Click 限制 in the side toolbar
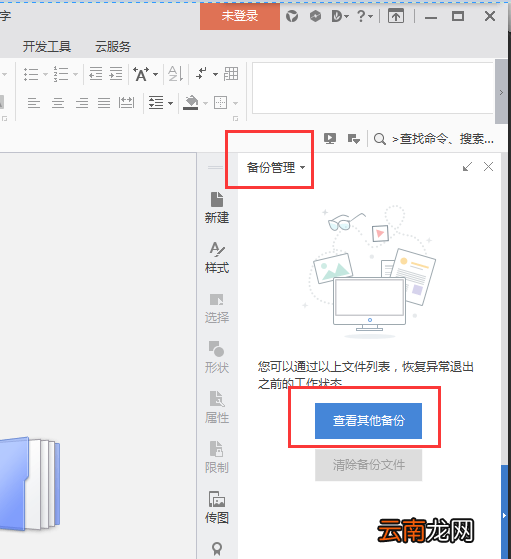The height and width of the screenshot is (559, 511). pyautogui.click(x=217, y=457)
